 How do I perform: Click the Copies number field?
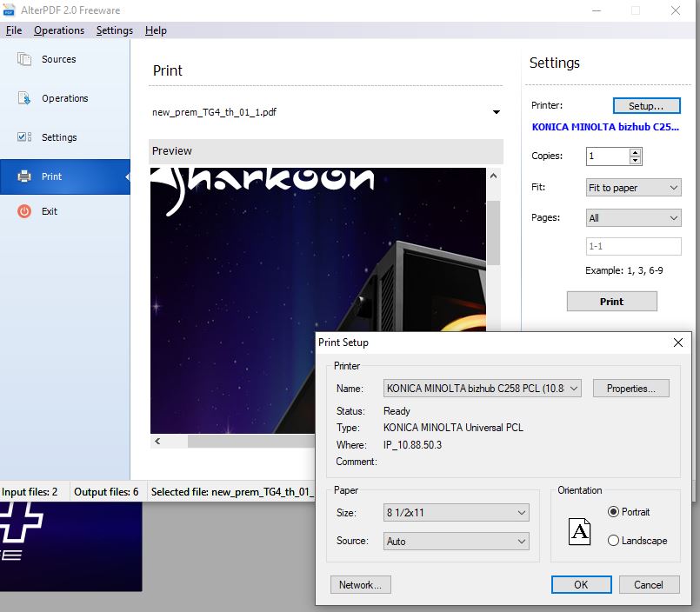[x=608, y=156]
